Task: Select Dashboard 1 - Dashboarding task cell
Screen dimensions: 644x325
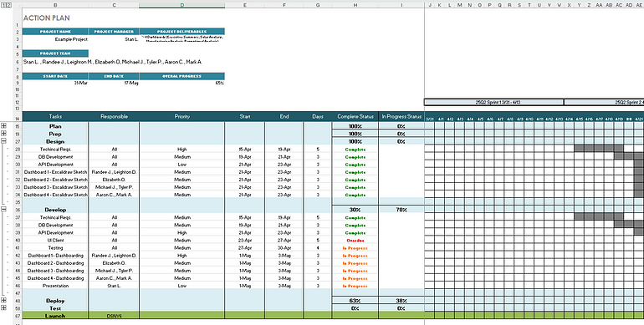Action: point(55,256)
